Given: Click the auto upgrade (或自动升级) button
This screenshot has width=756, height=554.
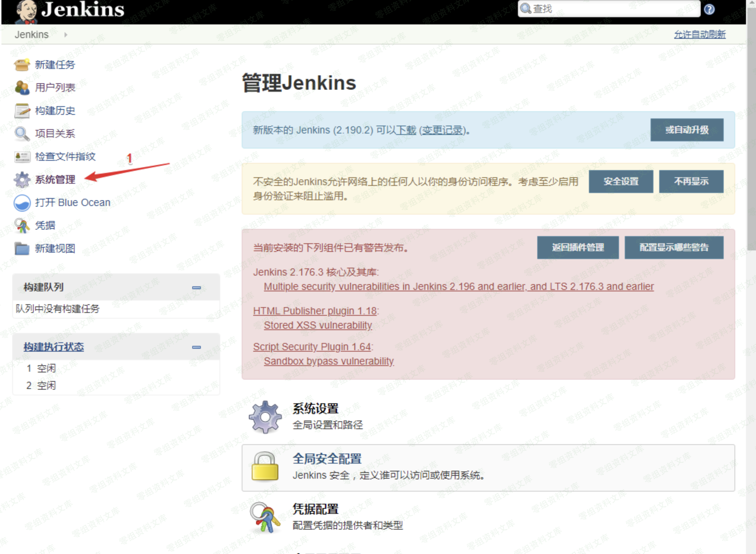Looking at the screenshot, I should (686, 130).
